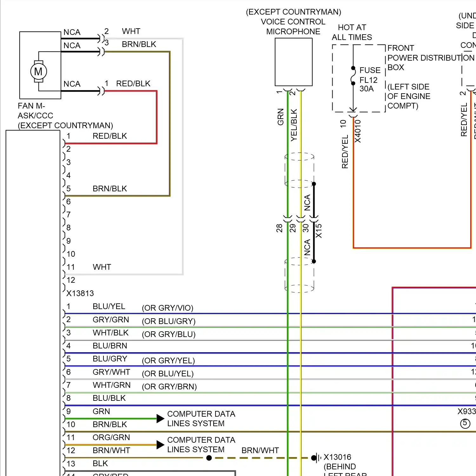This screenshot has height=476, width=476.
Task: Click pin number 28 on connector X15
Action: [x=279, y=228]
